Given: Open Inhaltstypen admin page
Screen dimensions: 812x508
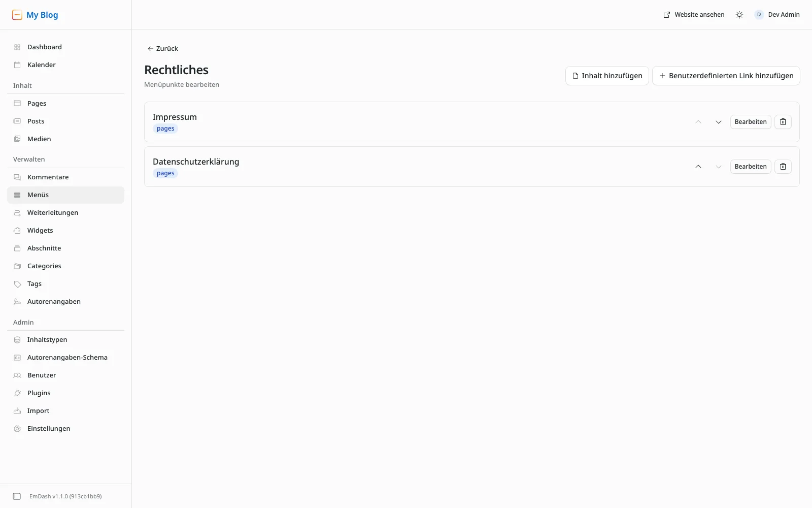Looking at the screenshot, I should [x=66, y=340].
